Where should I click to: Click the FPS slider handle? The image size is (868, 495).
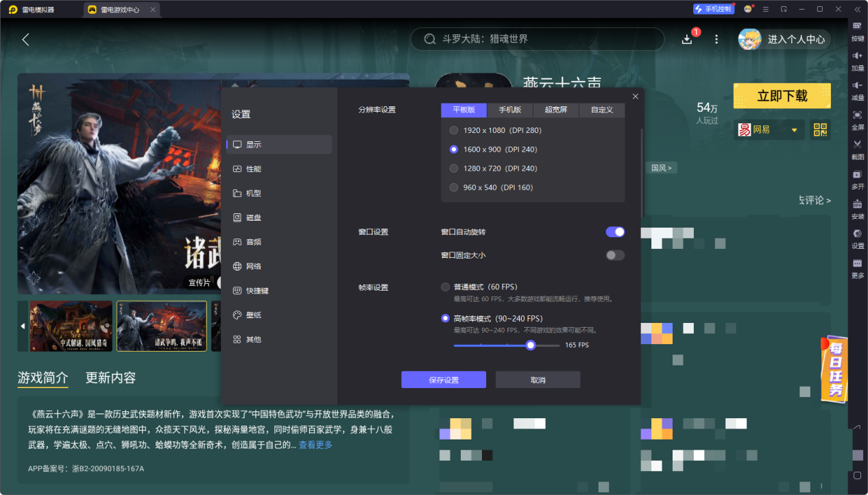[x=531, y=345]
